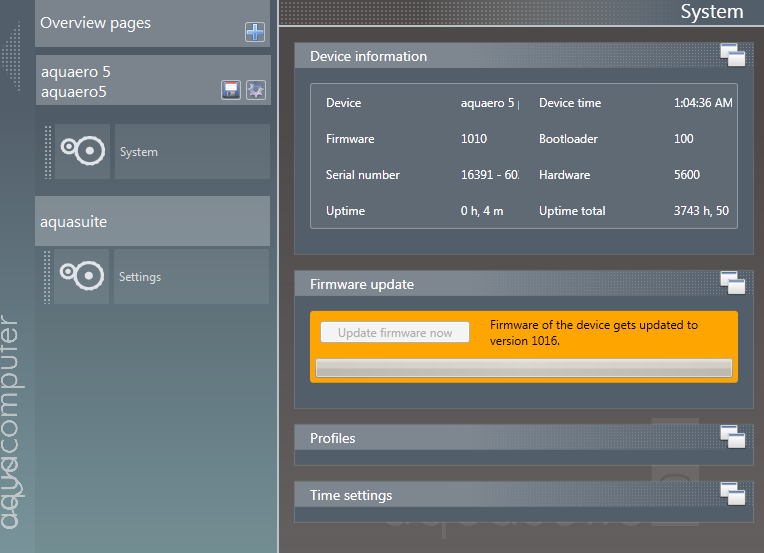This screenshot has height=553, width=764.
Task: Add a new overview page with plus icon
Action: coord(255,32)
